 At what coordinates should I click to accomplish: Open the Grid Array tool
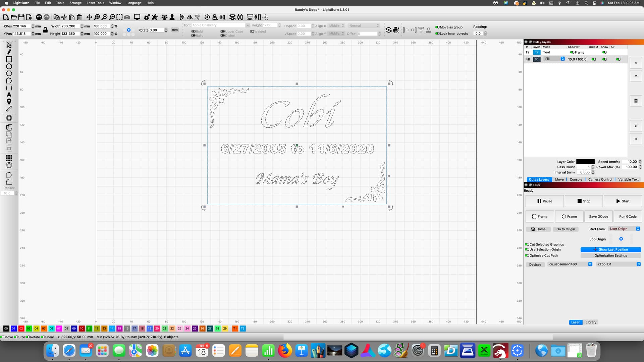(9, 158)
